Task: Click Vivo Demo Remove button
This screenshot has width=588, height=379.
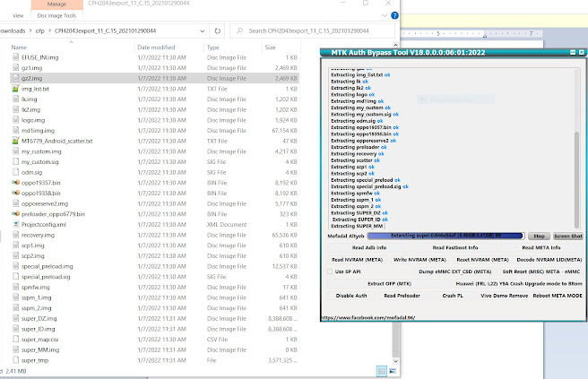Action: tap(504, 296)
